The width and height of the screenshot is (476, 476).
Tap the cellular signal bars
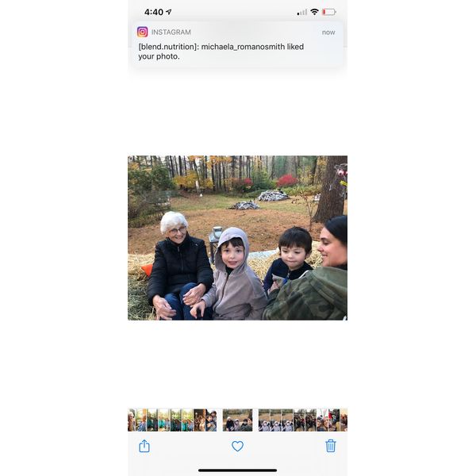(x=301, y=13)
